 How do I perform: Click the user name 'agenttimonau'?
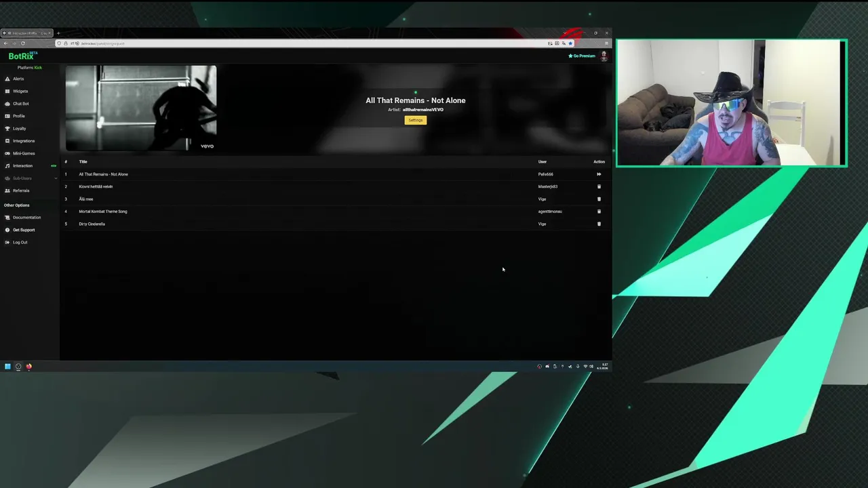click(550, 211)
